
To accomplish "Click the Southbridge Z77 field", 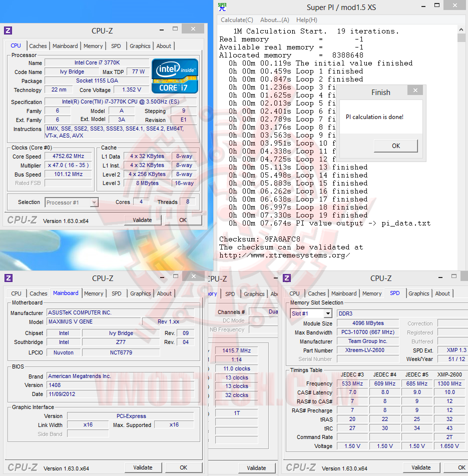I will point(121,342).
